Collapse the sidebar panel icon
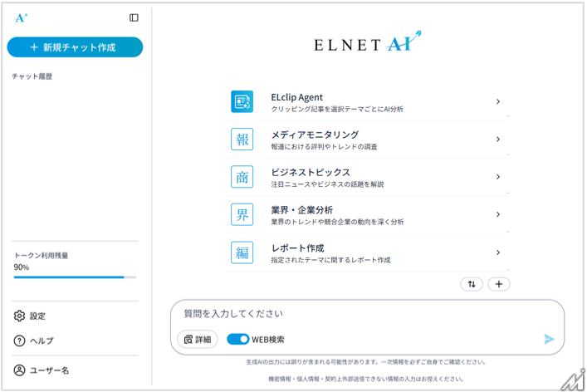 coord(134,17)
